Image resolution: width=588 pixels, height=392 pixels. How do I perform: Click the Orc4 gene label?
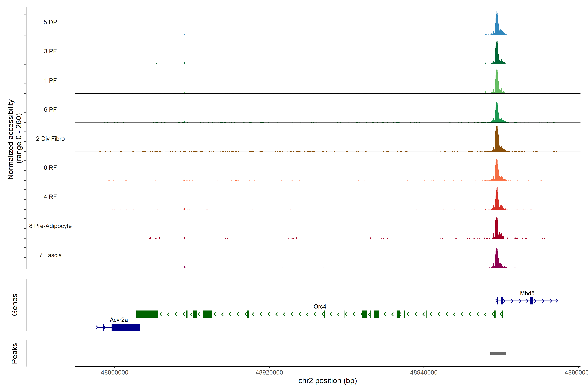pyautogui.click(x=320, y=307)
